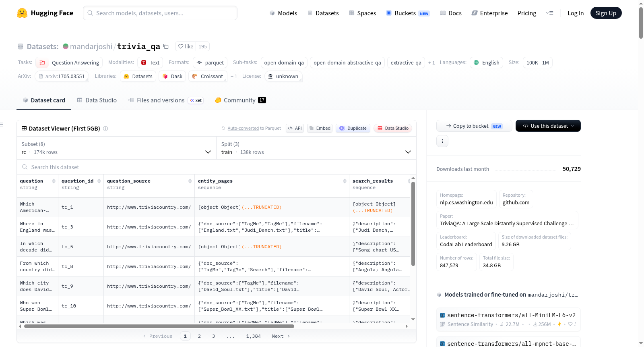This screenshot has width=644, height=347.
Task: Select the parquet format tag
Action: (x=210, y=62)
